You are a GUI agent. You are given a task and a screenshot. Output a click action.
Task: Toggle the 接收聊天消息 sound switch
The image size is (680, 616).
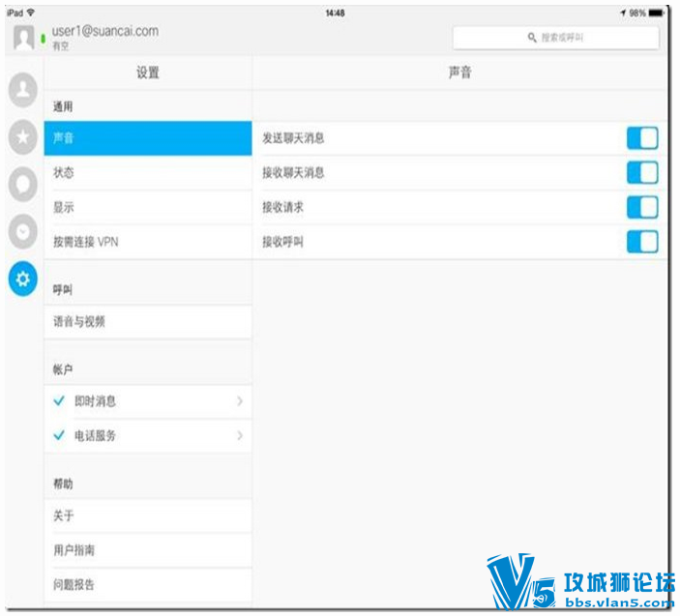(x=642, y=172)
